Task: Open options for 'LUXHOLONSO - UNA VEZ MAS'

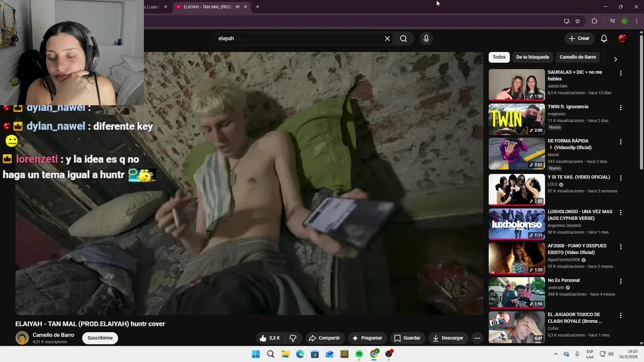Action: [x=620, y=213]
